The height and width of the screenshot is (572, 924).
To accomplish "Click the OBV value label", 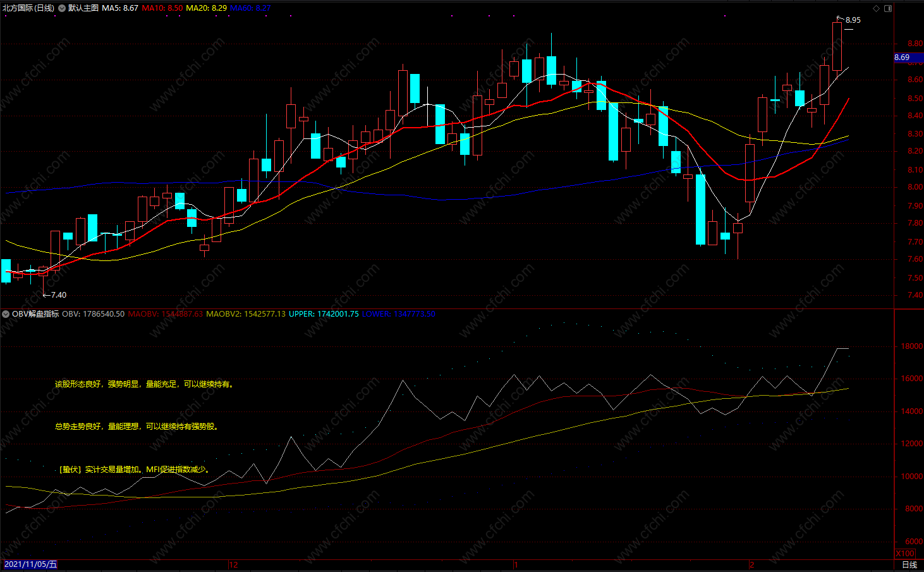I will pos(93,314).
